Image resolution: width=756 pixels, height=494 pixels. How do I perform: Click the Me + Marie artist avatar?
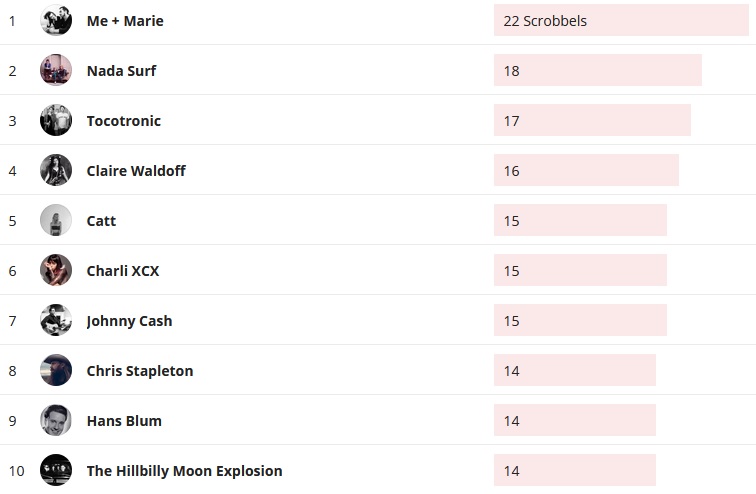point(56,20)
